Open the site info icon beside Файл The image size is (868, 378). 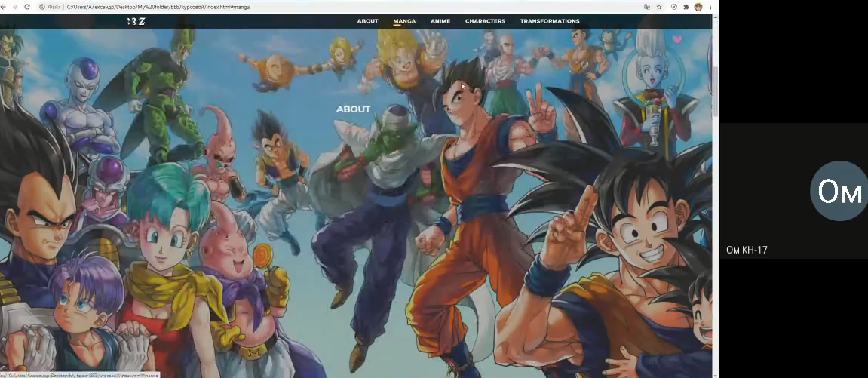(42, 7)
